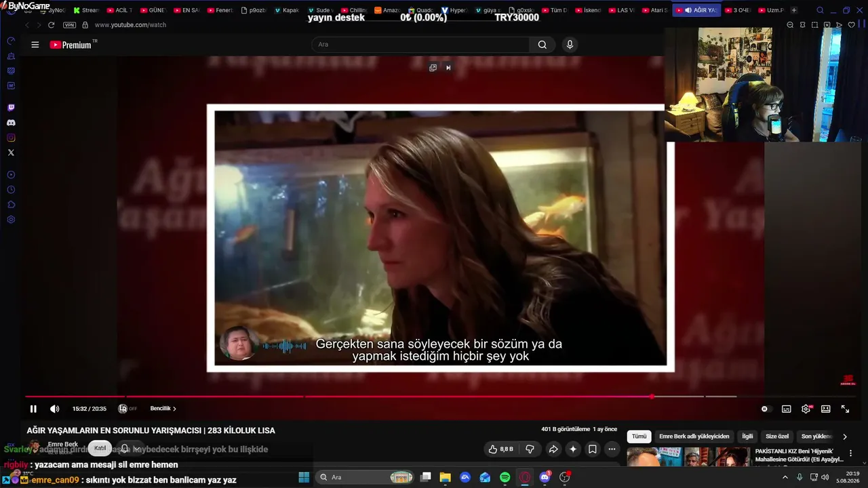
Task: Open the Instagram sidebar icon
Action: tap(11, 138)
